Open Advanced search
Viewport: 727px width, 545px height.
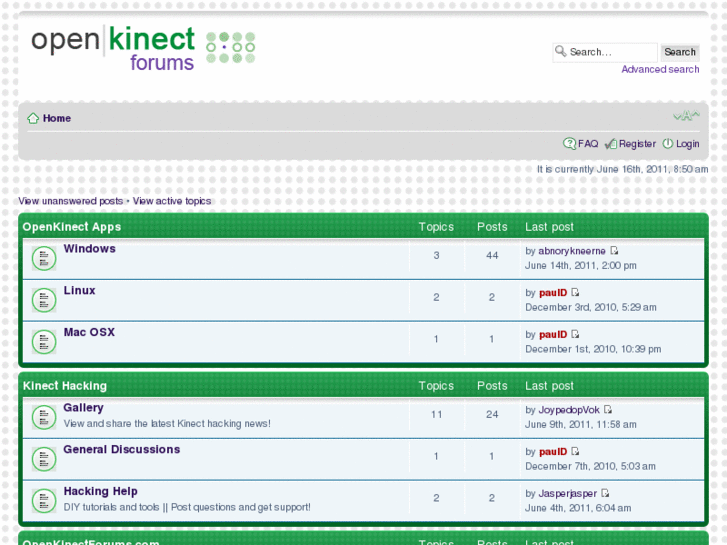click(660, 70)
